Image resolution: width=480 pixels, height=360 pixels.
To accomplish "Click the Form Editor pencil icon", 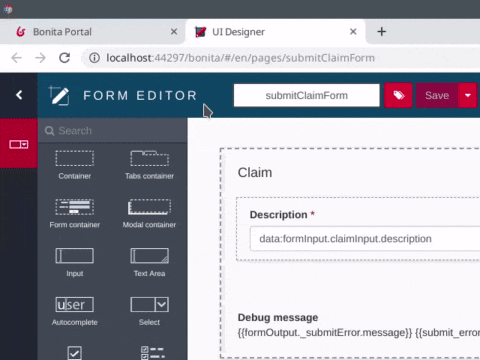I will pos(59,96).
